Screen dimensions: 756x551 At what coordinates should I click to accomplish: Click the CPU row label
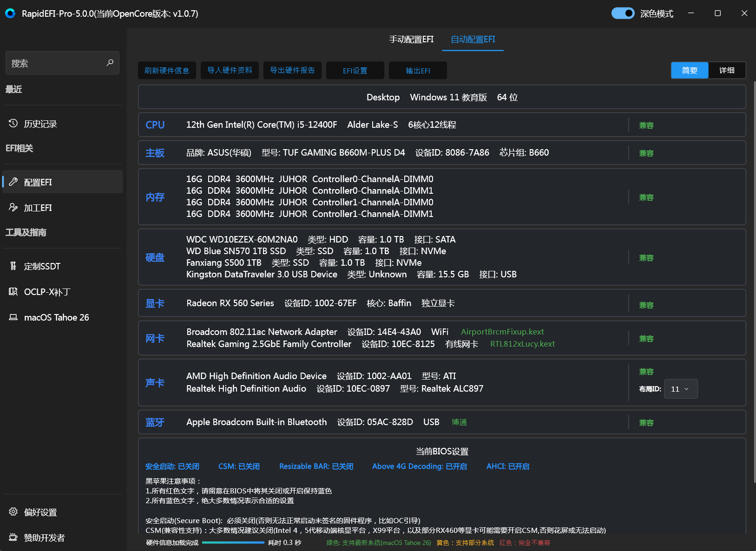[155, 125]
